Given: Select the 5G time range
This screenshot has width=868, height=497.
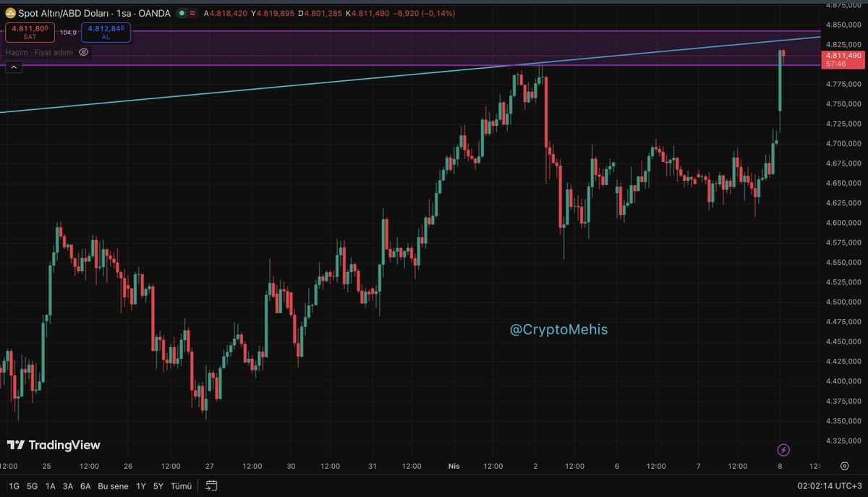Looking at the screenshot, I should click(32, 486).
